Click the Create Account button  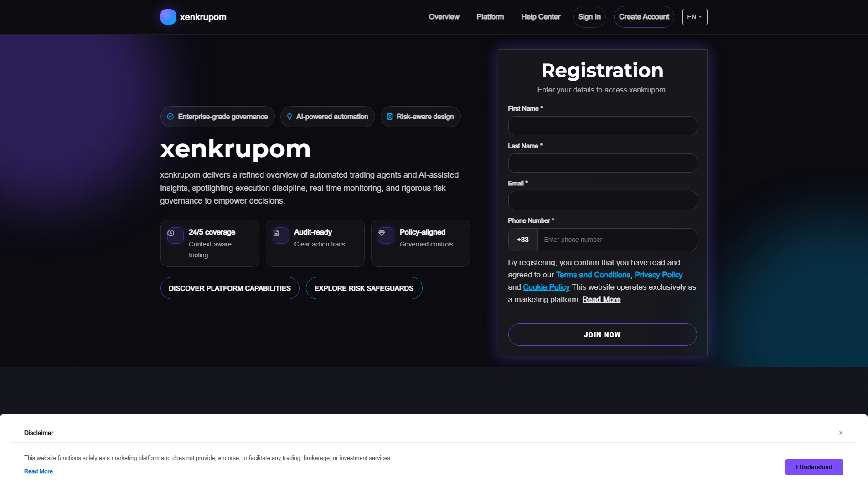644,17
